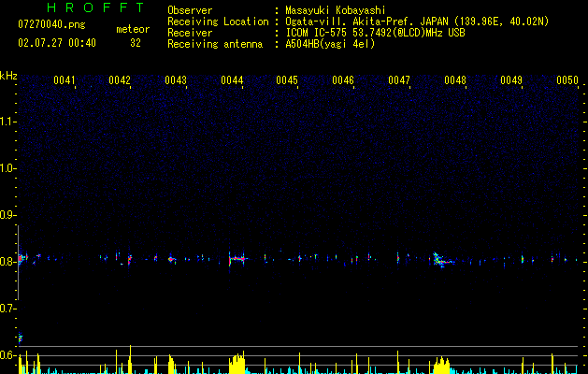Click the 0.8 kHz axis label
This screenshot has width=588, height=374.
(x=7, y=262)
